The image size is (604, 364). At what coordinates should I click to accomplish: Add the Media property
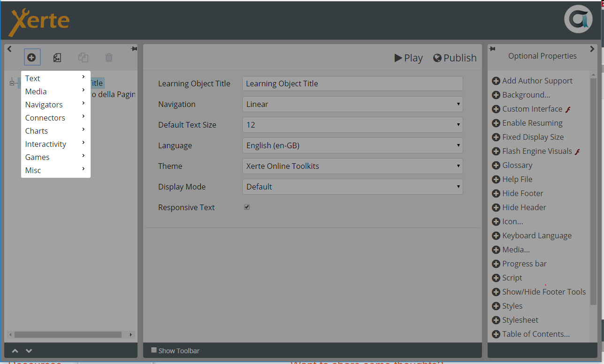[x=511, y=250]
